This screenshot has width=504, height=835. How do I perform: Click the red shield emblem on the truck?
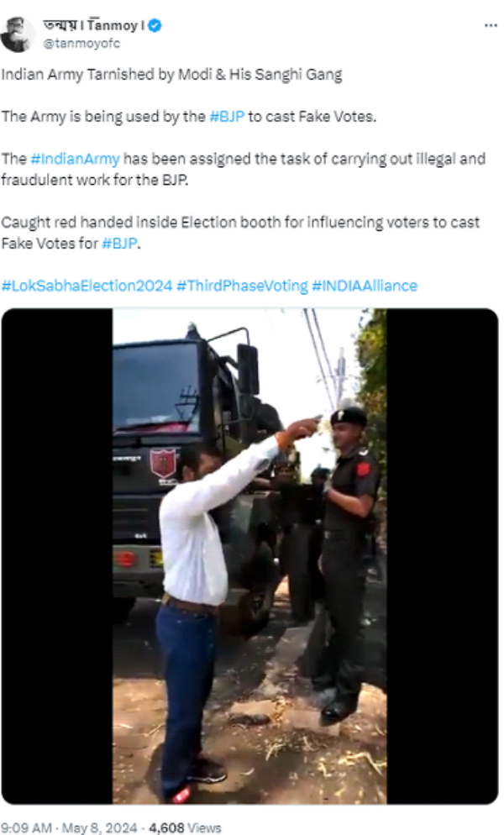point(163,462)
